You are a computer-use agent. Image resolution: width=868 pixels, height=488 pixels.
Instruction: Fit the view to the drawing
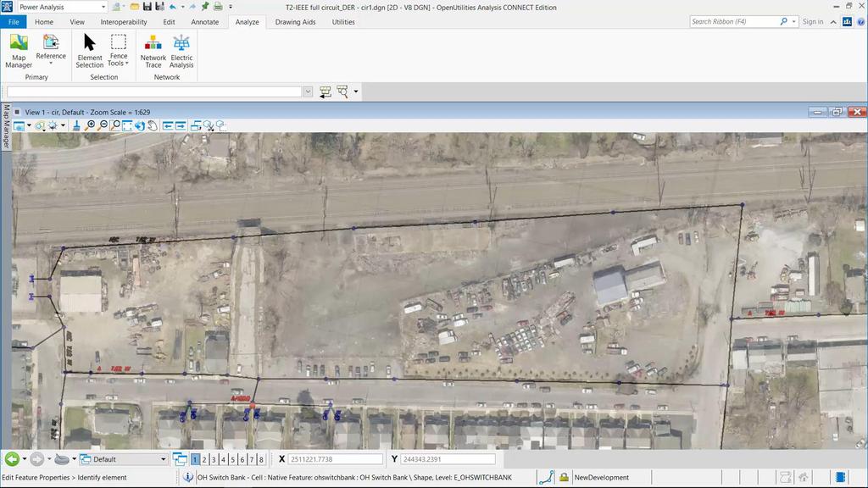[x=127, y=126]
